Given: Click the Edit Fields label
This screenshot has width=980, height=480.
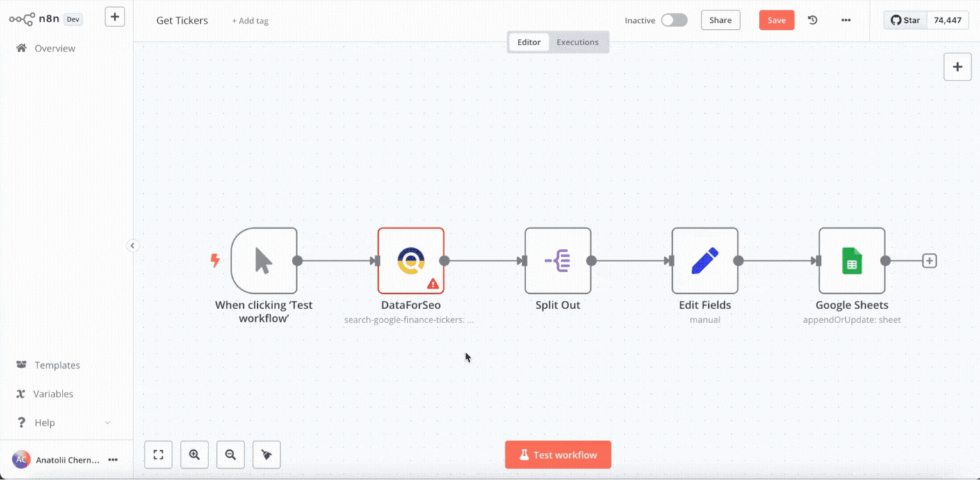Looking at the screenshot, I should pyautogui.click(x=705, y=305).
